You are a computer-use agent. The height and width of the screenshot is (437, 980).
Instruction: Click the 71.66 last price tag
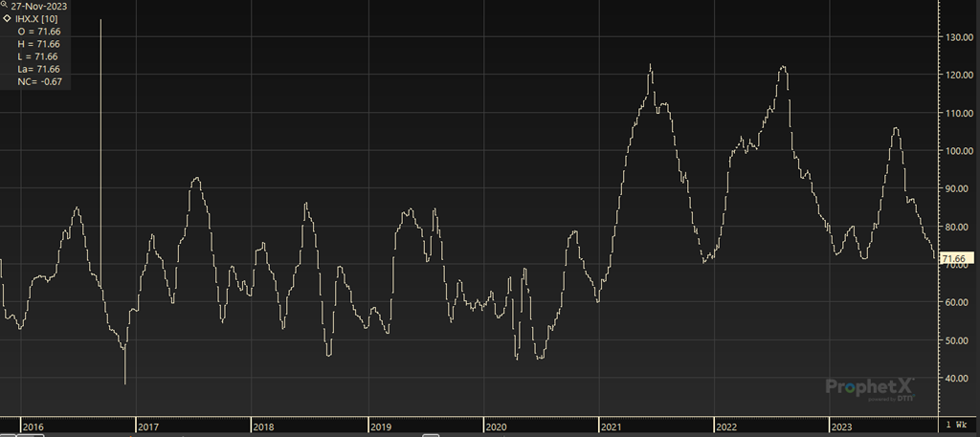click(957, 259)
